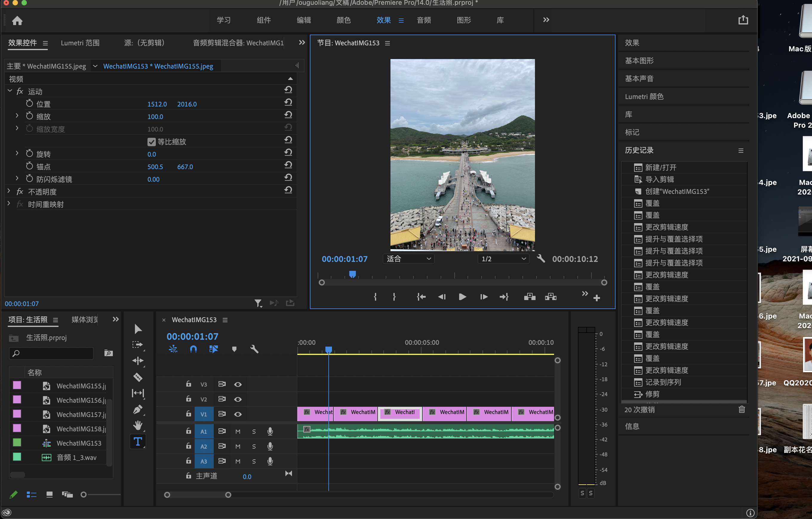This screenshot has height=519, width=812.
Task: Mute audio track A1
Action: click(x=238, y=431)
